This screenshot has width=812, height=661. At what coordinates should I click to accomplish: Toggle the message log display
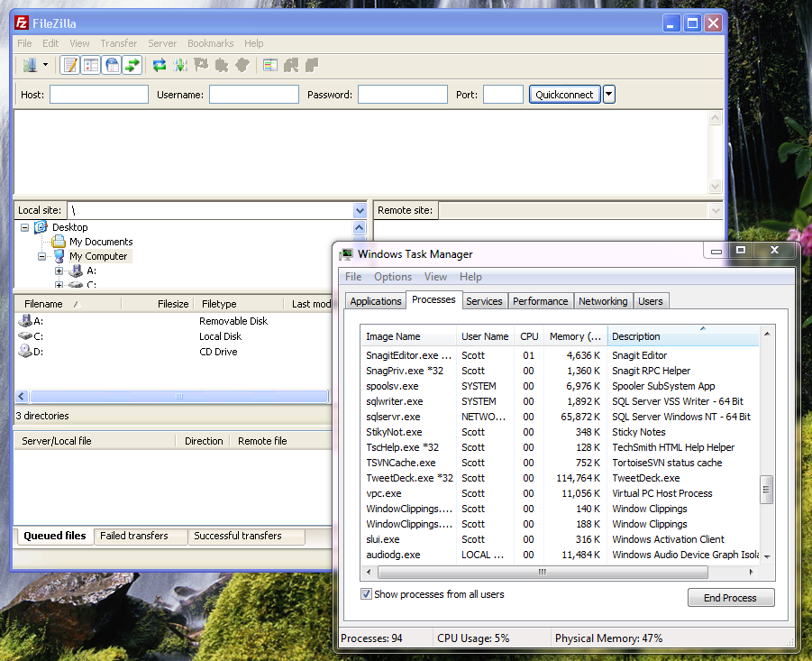coord(70,65)
